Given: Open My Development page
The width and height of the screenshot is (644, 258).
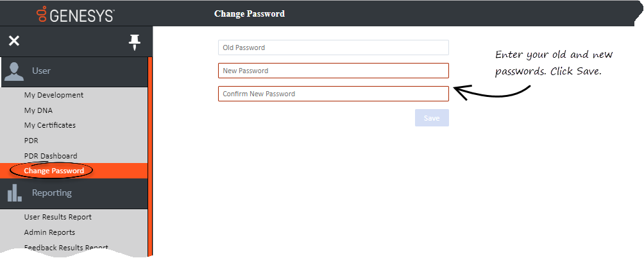Looking at the screenshot, I should click(54, 95).
